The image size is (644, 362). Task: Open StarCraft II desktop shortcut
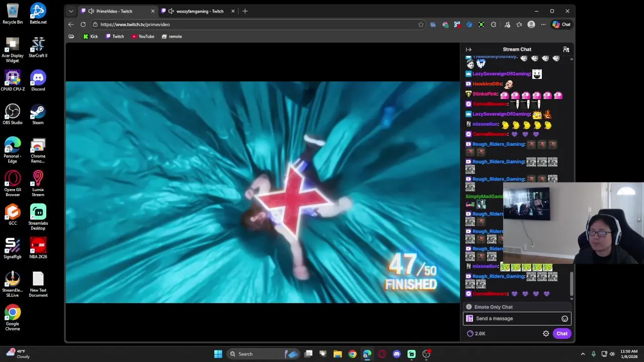coord(38,47)
